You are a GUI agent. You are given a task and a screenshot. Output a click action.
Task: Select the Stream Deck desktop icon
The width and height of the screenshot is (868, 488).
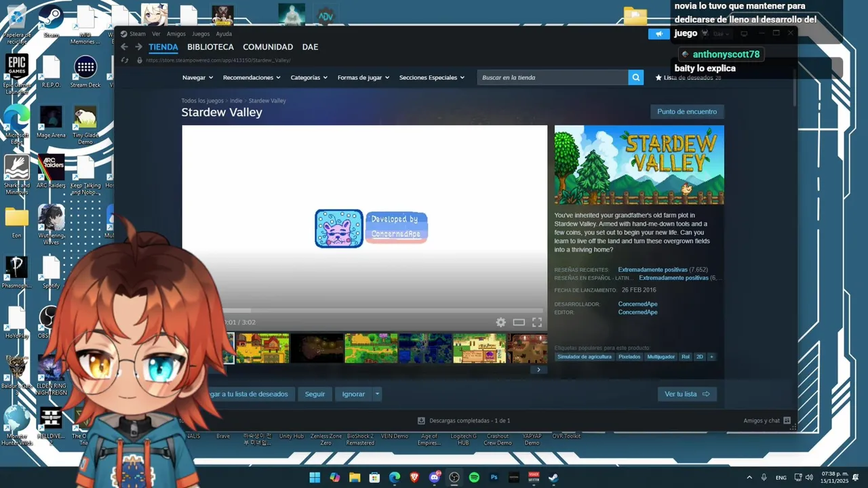(85, 72)
